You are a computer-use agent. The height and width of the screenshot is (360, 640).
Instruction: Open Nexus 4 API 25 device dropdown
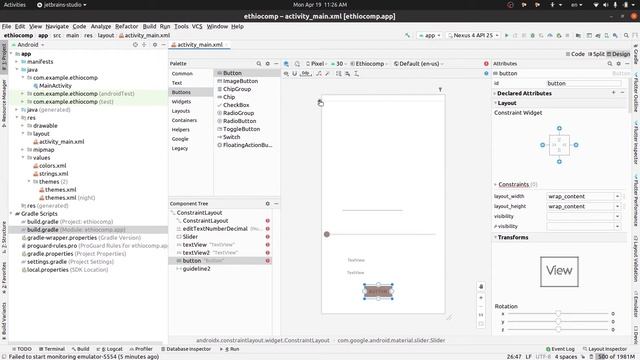coord(473,36)
